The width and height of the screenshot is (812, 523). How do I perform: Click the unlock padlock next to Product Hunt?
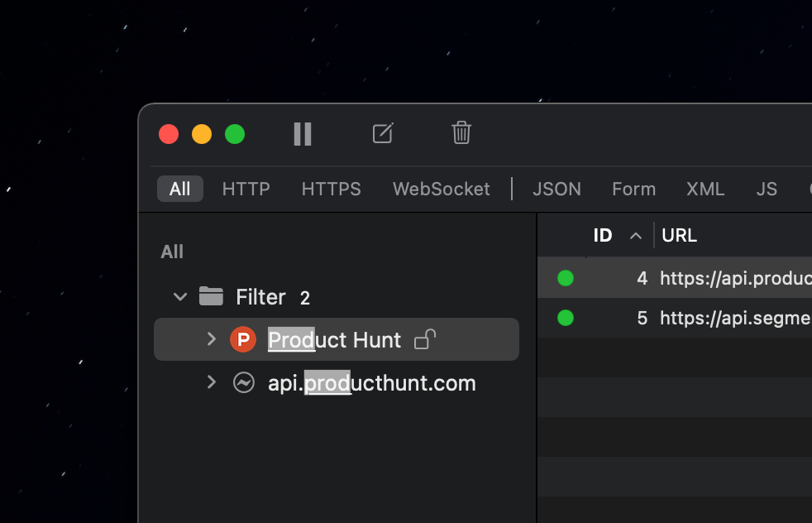pos(425,339)
